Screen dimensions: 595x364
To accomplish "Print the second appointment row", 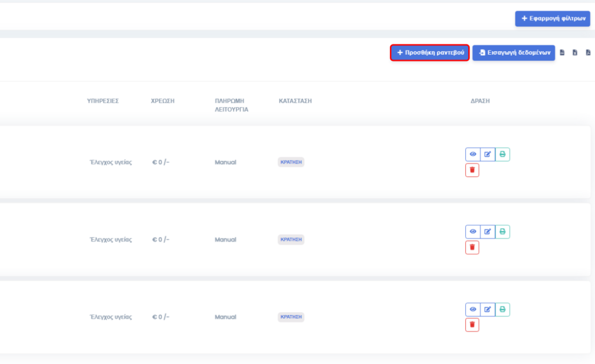I will tap(503, 232).
